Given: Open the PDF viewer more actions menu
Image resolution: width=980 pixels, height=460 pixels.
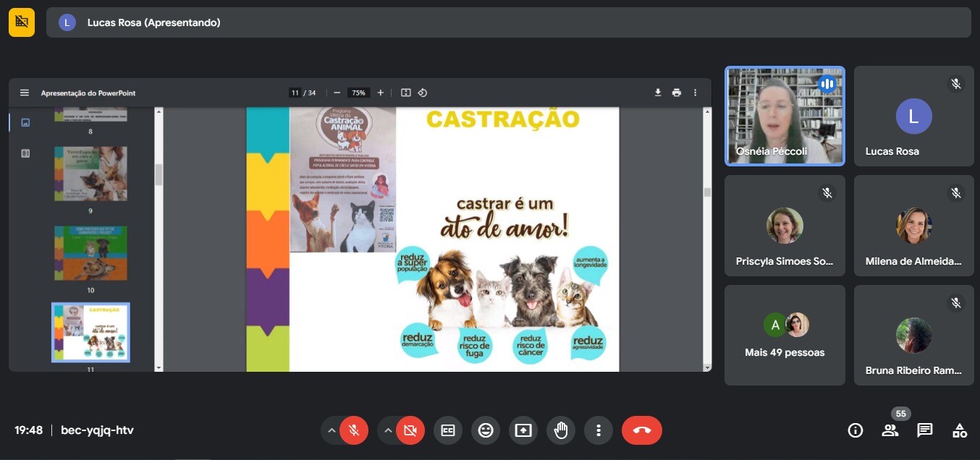Looking at the screenshot, I should pyautogui.click(x=696, y=93).
